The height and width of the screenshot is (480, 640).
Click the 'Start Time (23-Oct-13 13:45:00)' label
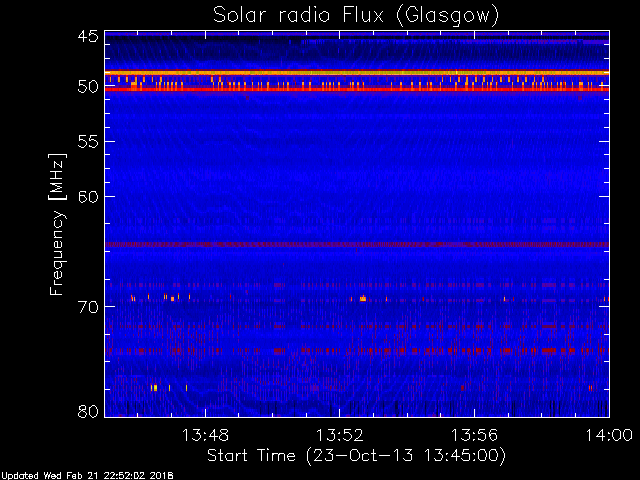pos(356,455)
